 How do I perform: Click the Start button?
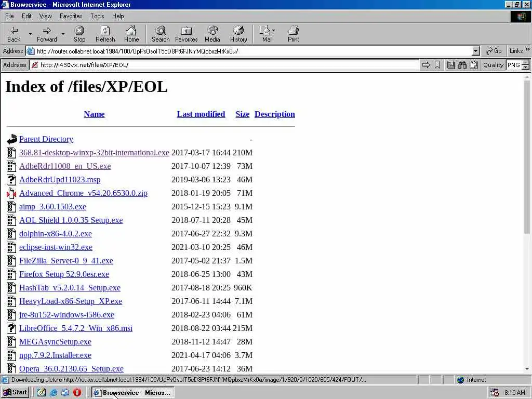[15, 393]
